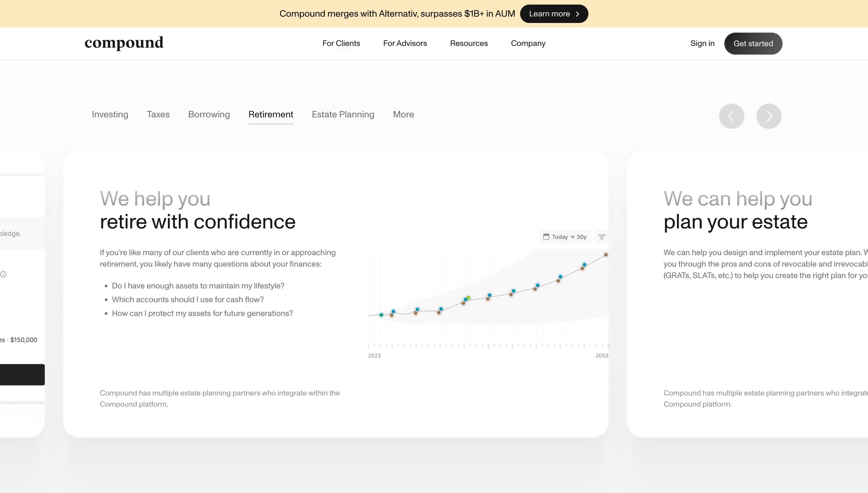868x493 pixels.
Task: Switch to the Investing tab
Action: [110, 114]
